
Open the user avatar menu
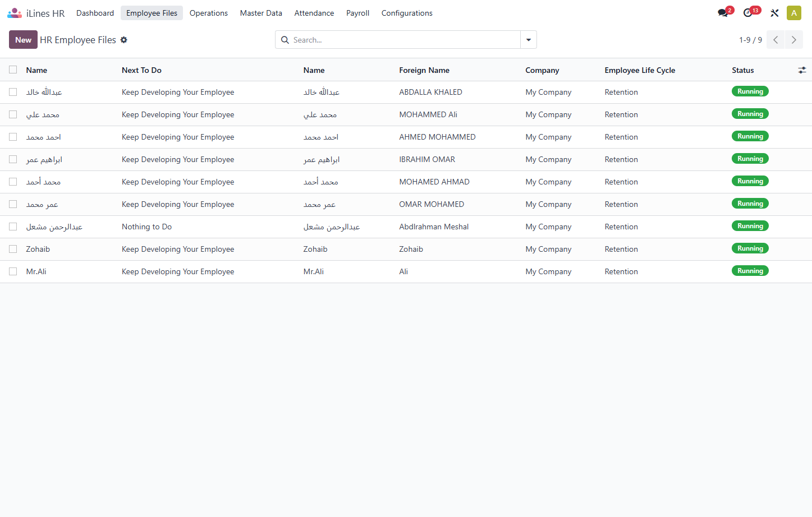point(794,13)
